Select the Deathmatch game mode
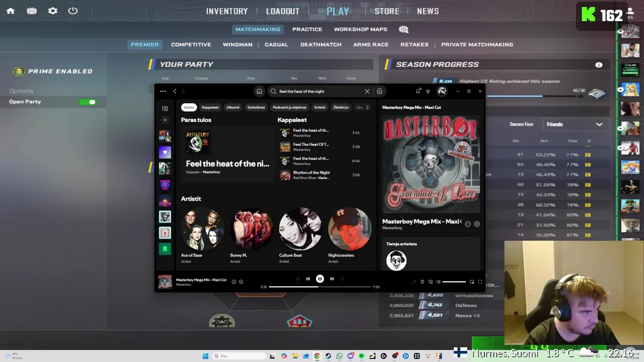Image resolution: width=644 pixels, height=362 pixels. coord(320,44)
